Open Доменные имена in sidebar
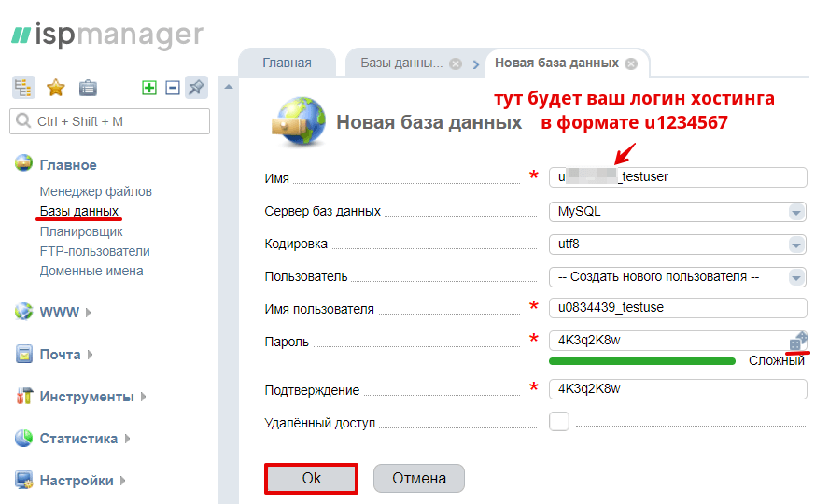Screen dimensions: 815x504 tap(91, 271)
